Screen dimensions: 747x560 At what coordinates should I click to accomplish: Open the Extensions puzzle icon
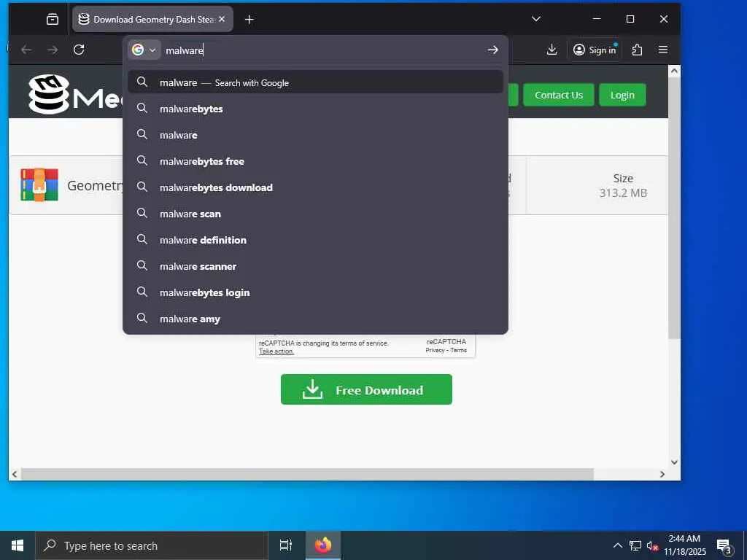pyautogui.click(x=637, y=50)
